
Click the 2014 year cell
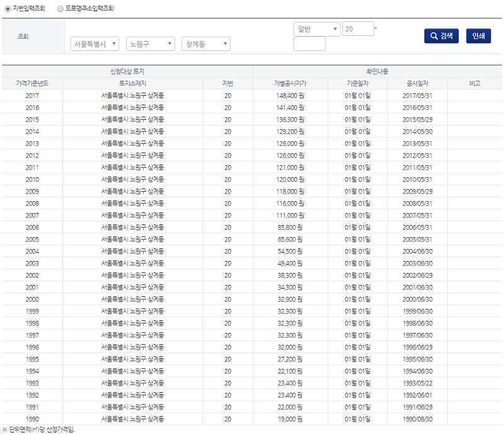[x=32, y=132]
